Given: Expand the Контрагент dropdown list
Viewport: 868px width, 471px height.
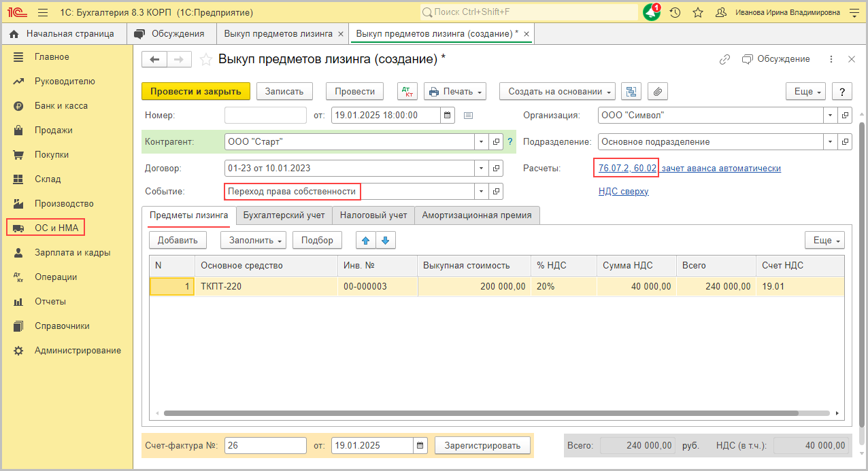Looking at the screenshot, I should 482,141.
